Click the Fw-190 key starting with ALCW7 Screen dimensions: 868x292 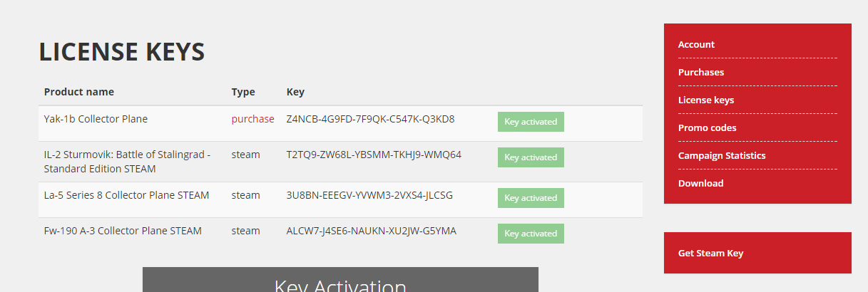(371, 231)
